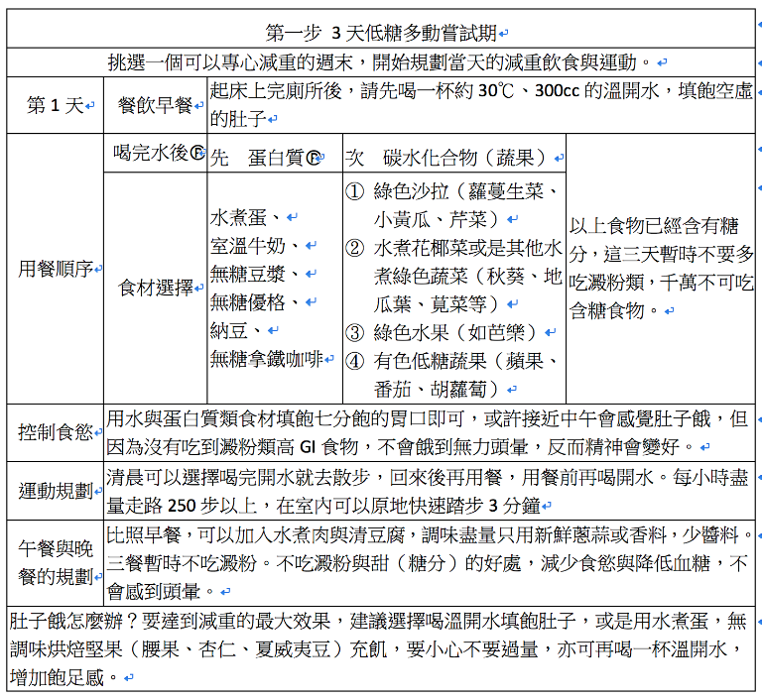The image size is (762, 700).
Task: Select the 用餐順序 row label
Action: [56, 269]
